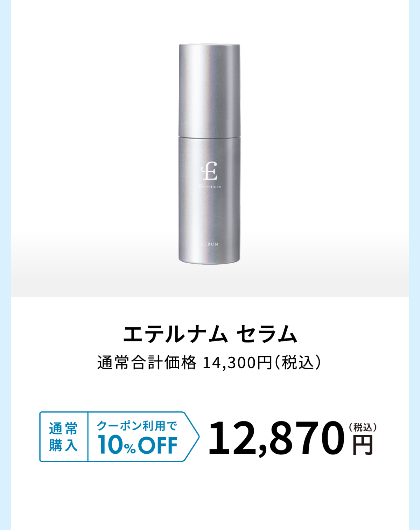Click the light blue left border strip
Image resolution: width=420 pixels, height=530 pixels.
coord(6,265)
